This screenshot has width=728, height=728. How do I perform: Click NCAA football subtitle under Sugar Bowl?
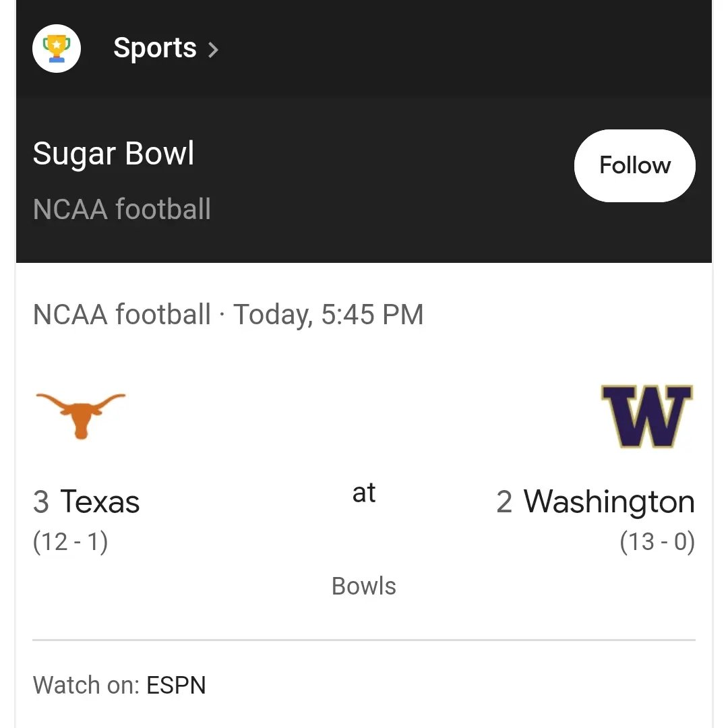tap(121, 209)
